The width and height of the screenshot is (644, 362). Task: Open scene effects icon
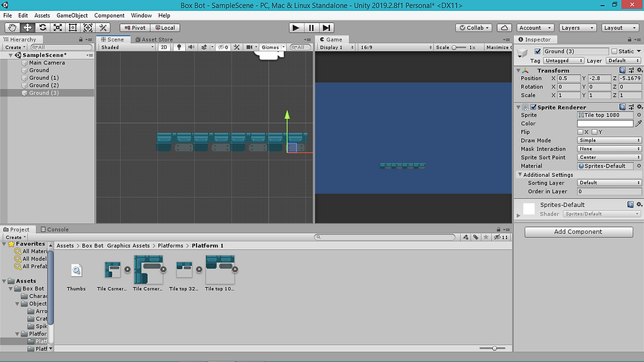tap(204, 47)
